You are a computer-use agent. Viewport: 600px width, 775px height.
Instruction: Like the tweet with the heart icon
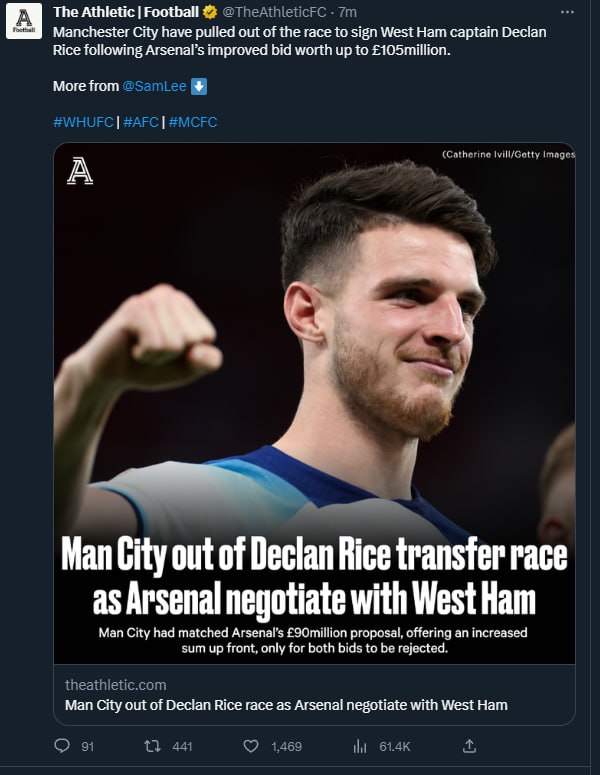pyautogui.click(x=250, y=746)
